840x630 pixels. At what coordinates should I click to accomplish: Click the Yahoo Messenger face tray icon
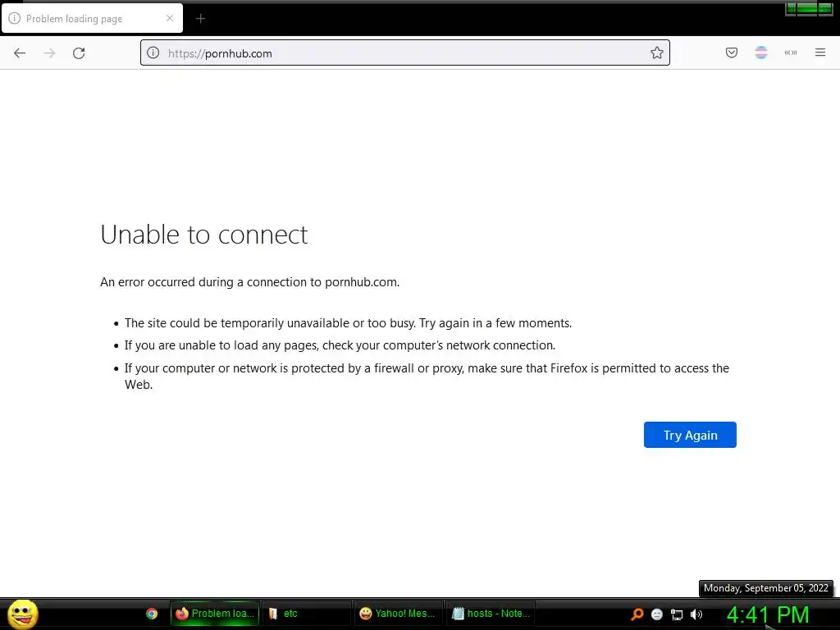point(657,614)
